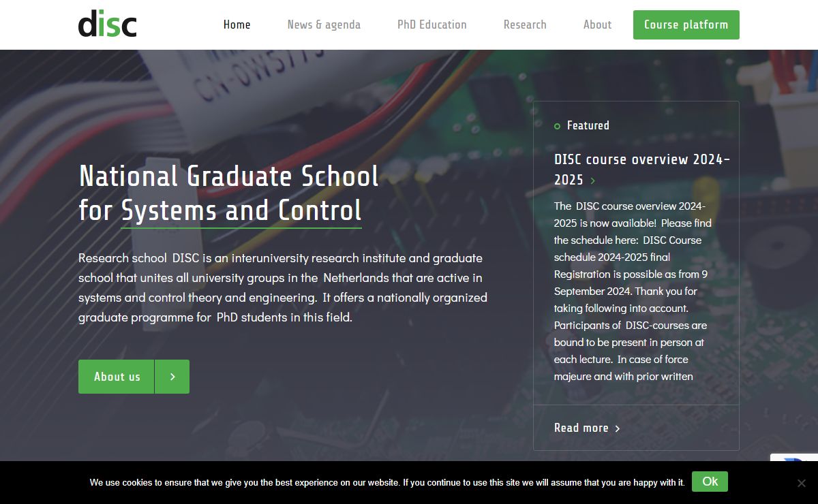818x504 pixels.
Task: Open the Home menu item
Action: [237, 25]
